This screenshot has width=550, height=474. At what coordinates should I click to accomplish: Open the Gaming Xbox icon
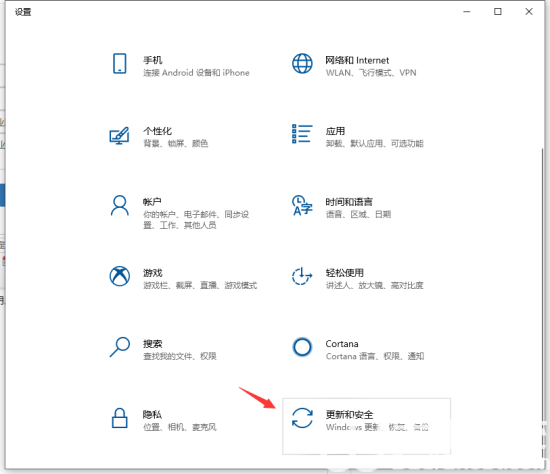pos(120,276)
